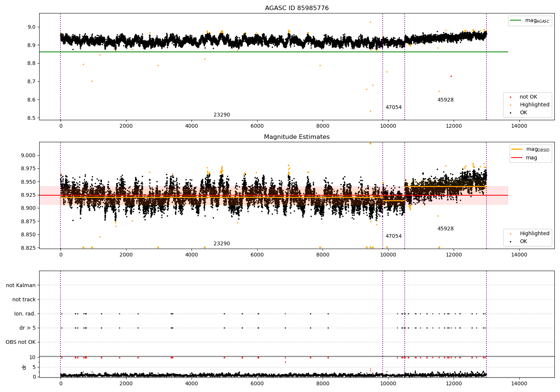Image resolution: width=560 pixels, height=392 pixels.
Task: Click the 'Ion. rad.' axis label
Action: click(25, 314)
